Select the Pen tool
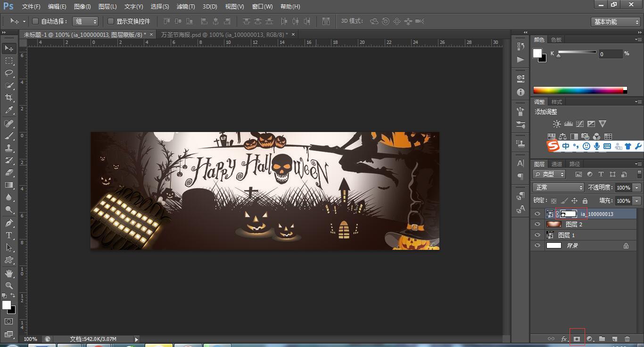This screenshot has width=644, height=347. click(8, 223)
